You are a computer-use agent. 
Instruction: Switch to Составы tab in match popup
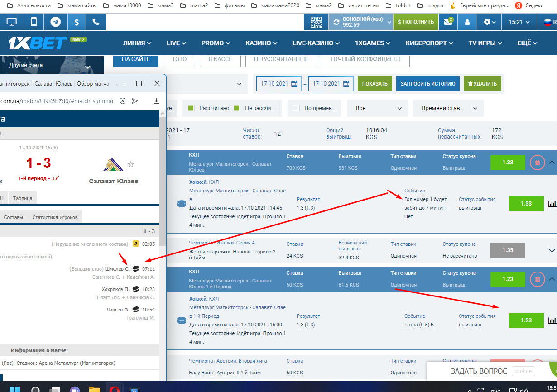coord(14,217)
